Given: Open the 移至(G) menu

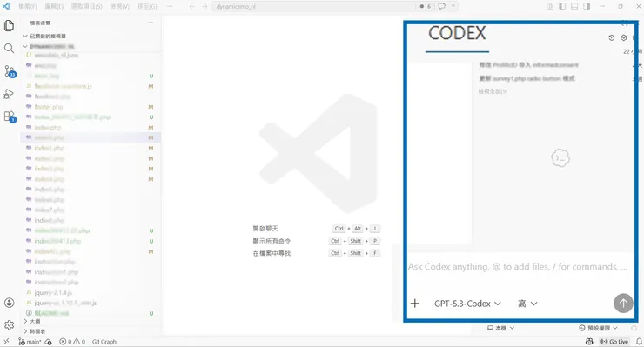Looking at the screenshot, I should [147, 7].
